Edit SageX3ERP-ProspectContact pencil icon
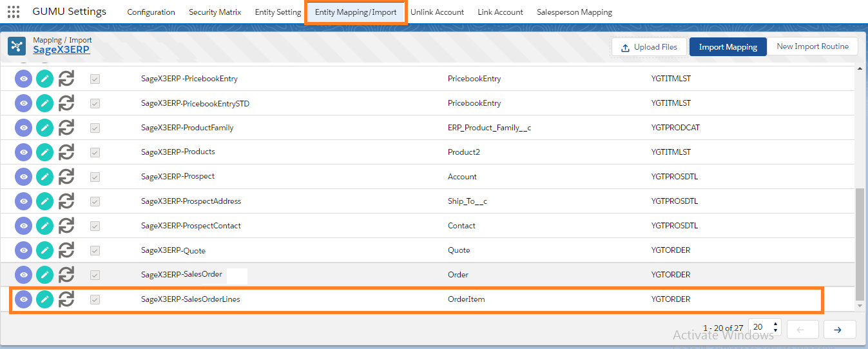 (x=44, y=226)
